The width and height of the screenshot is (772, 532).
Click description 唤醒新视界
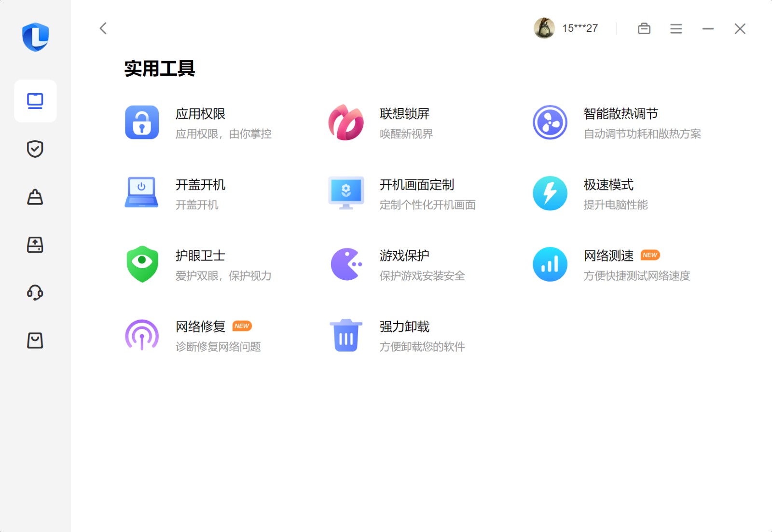point(406,134)
